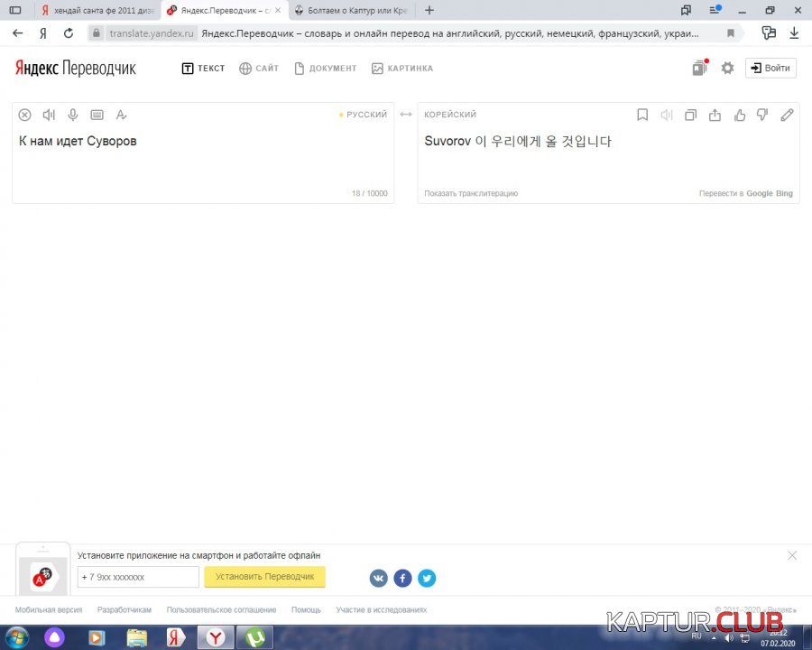Viewport: 812px width, 650px height.
Task: Open the virtual keyboard
Action: tap(97, 115)
